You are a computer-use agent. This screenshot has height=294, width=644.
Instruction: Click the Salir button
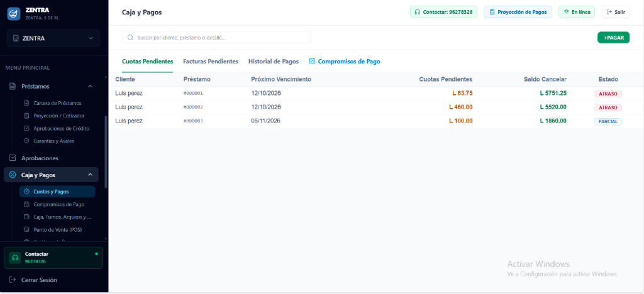[616, 12]
